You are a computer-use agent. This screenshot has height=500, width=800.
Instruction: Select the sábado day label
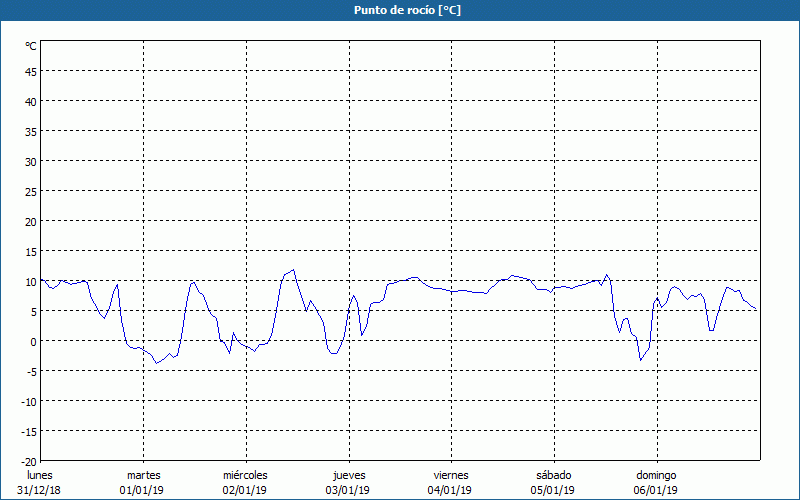coord(553,475)
